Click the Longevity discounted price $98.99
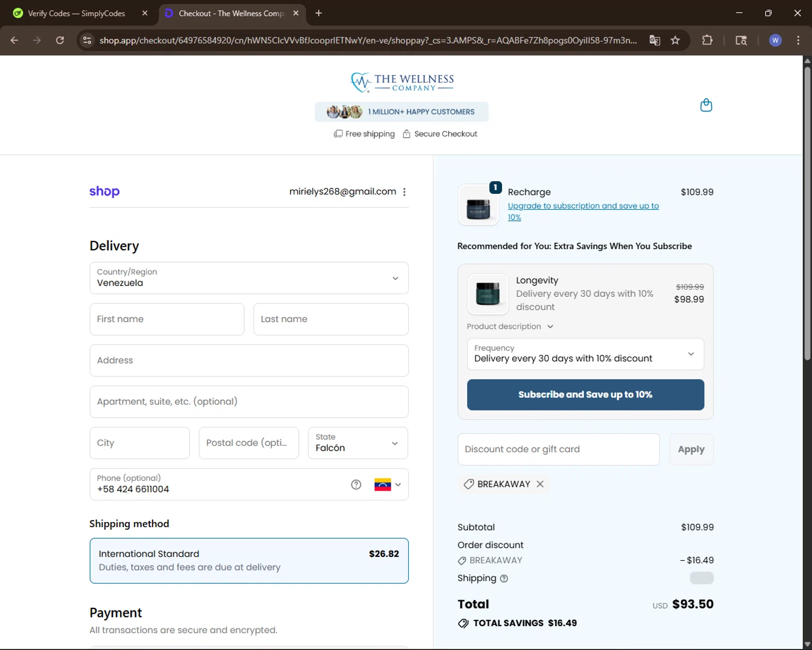The width and height of the screenshot is (812, 650). 689,300
